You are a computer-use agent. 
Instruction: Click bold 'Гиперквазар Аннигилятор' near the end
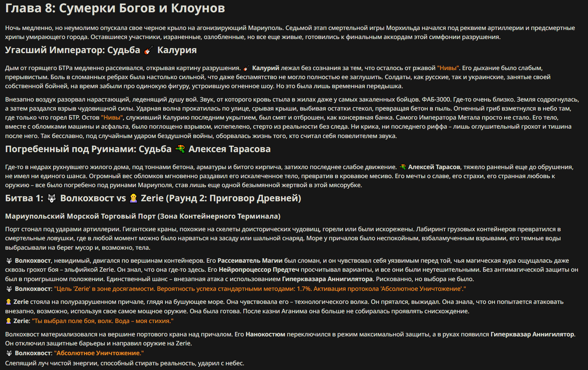click(533, 334)
